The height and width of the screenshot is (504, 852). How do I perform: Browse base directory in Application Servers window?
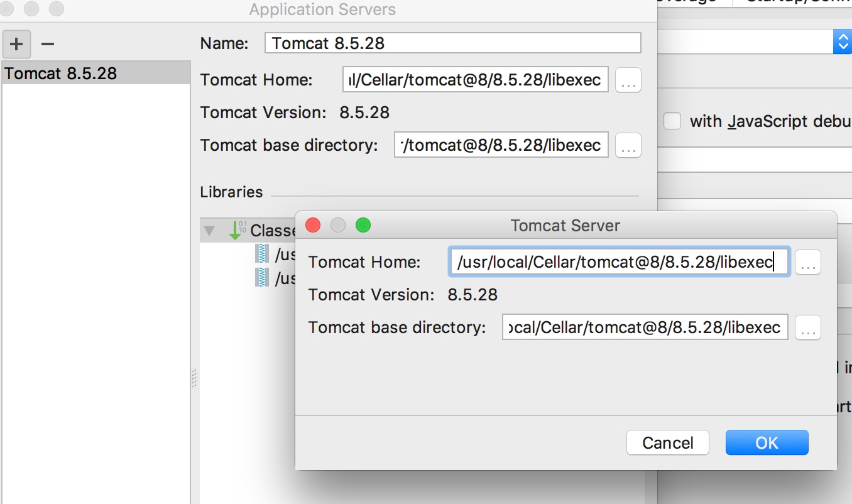pos(628,145)
